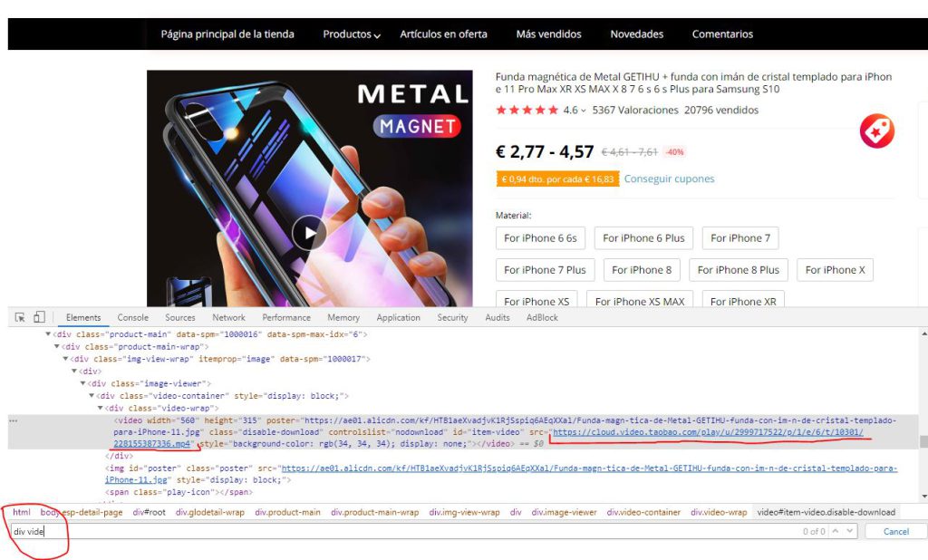Select the For iPhone XS option
This screenshot has height=560, width=928.
pos(536,300)
